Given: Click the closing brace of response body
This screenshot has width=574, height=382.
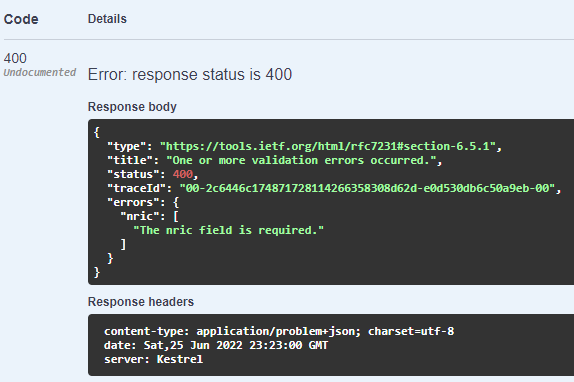Looking at the screenshot, I should point(97,272).
